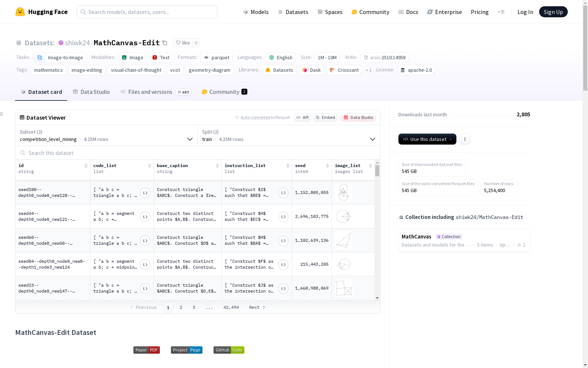Expand instruction_list cell in the seed60 row
Viewport: 588px width, 368px height.
pyautogui.click(x=283, y=241)
